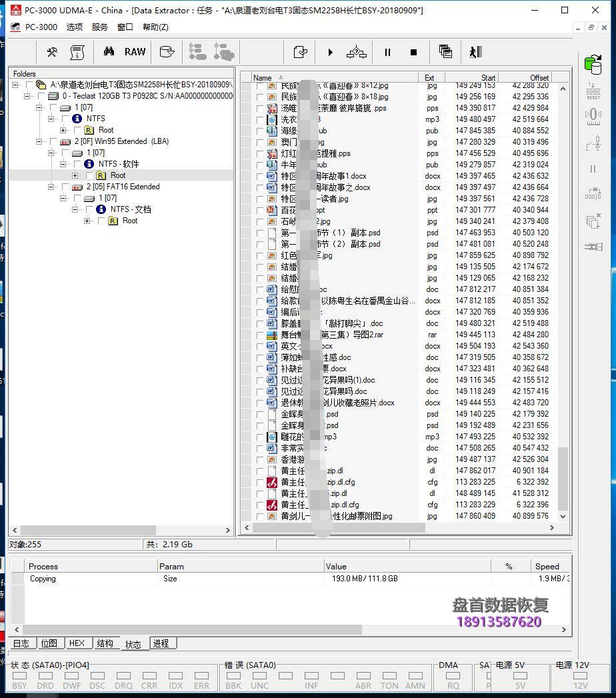Open RAW recovery from the toolbar
Viewport: 616px width, 698px height.
pyautogui.click(x=135, y=52)
